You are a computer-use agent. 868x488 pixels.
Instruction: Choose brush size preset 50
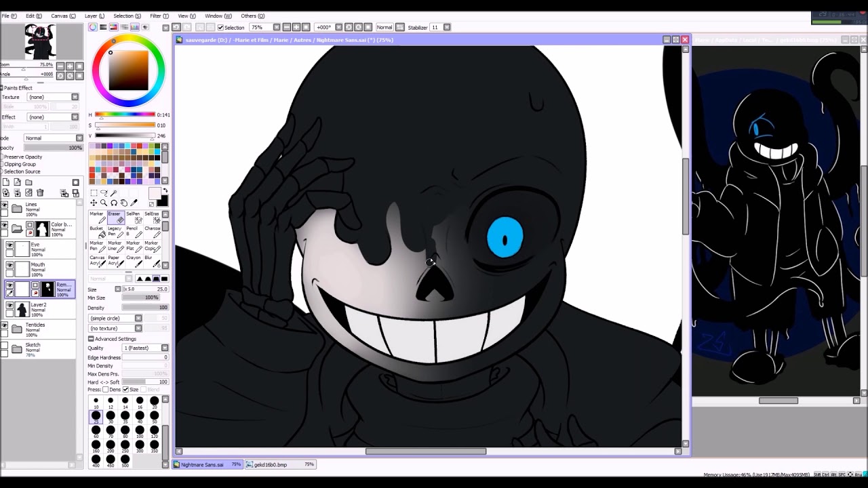point(155,418)
